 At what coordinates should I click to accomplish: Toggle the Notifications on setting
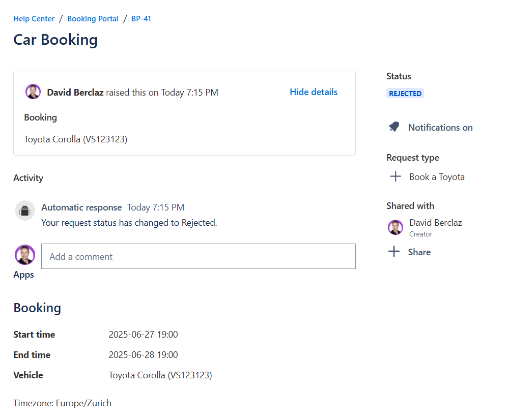440,128
